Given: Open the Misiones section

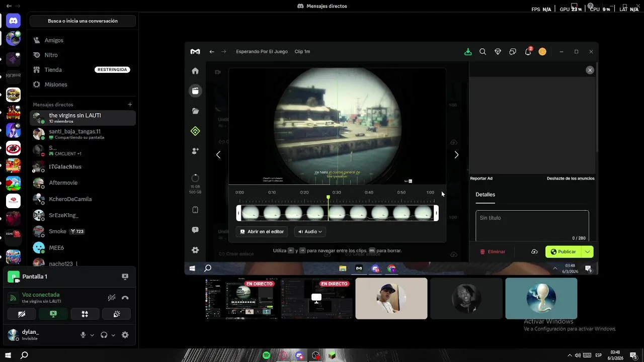Looking at the screenshot, I should coord(83,84).
